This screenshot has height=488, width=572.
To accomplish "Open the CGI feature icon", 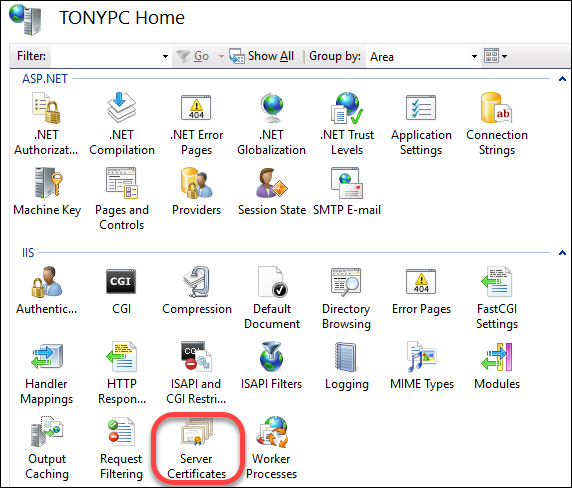I will click(121, 291).
